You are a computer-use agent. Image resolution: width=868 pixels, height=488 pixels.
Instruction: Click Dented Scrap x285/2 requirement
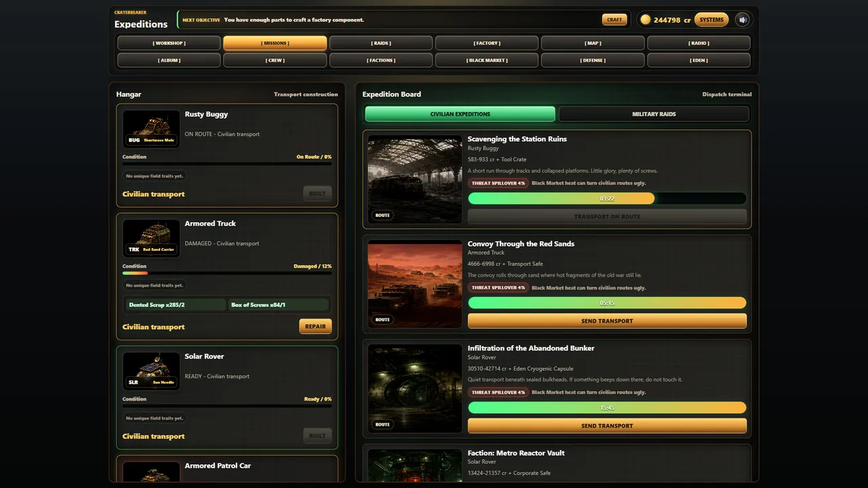(x=176, y=305)
